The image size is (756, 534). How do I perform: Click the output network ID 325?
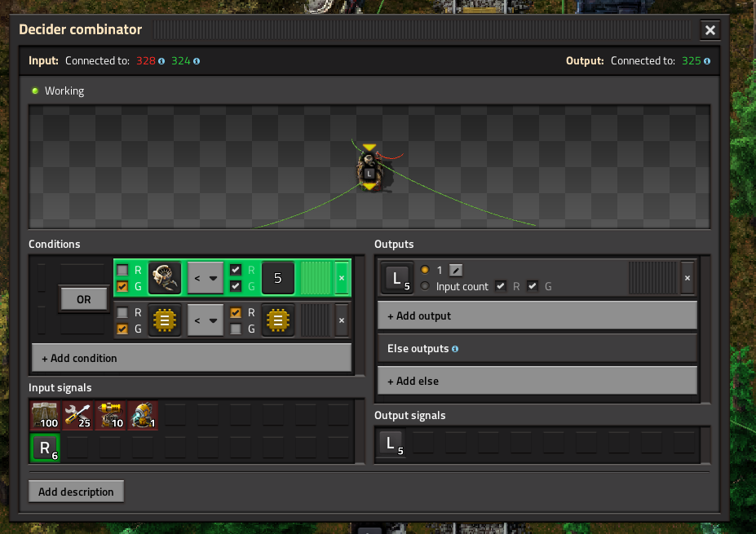[691, 61]
